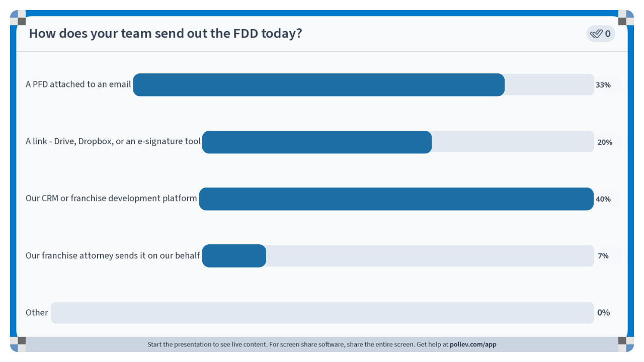Select the 'A link - Drive, Dropbox' option label
The width and height of the screenshot is (644, 362).
click(113, 141)
